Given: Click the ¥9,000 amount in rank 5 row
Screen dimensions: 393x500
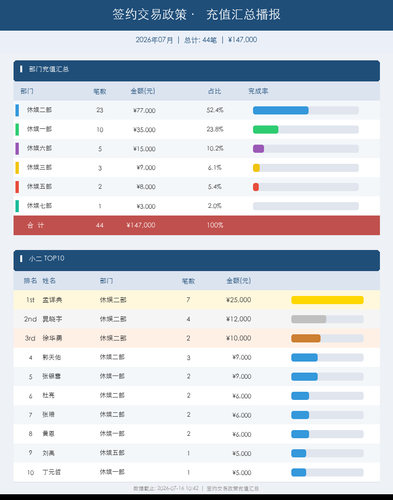Looking at the screenshot, I should pos(242,377).
